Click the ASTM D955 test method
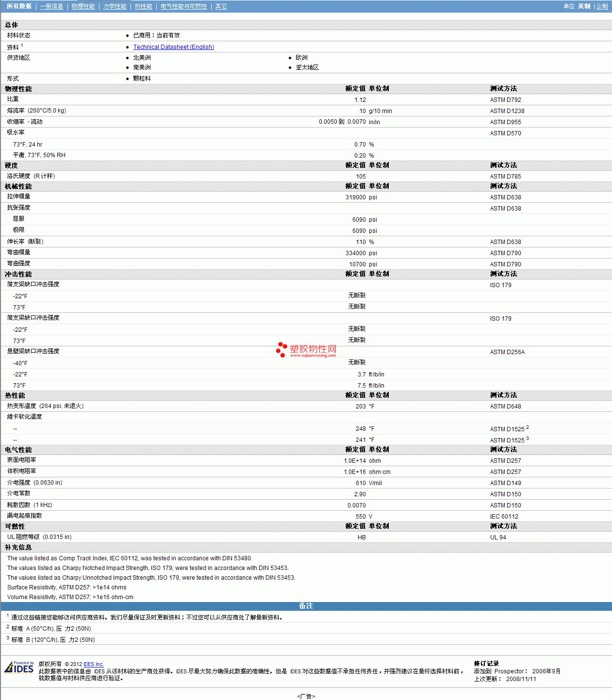612x700 pixels. click(x=505, y=122)
